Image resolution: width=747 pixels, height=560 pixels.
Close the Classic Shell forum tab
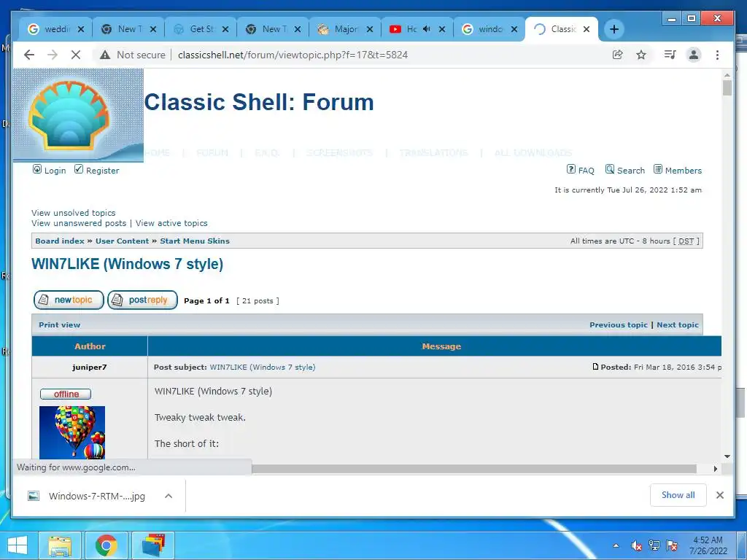(587, 29)
